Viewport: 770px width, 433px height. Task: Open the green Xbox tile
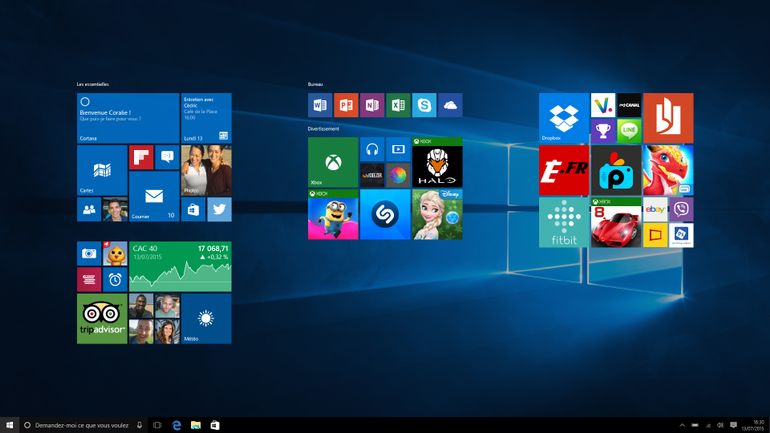click(333, 162)
